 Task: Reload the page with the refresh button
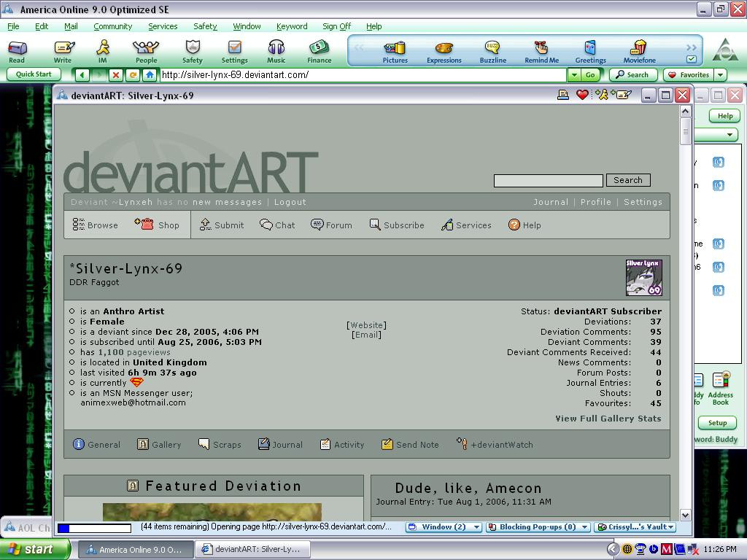[133, 75]
